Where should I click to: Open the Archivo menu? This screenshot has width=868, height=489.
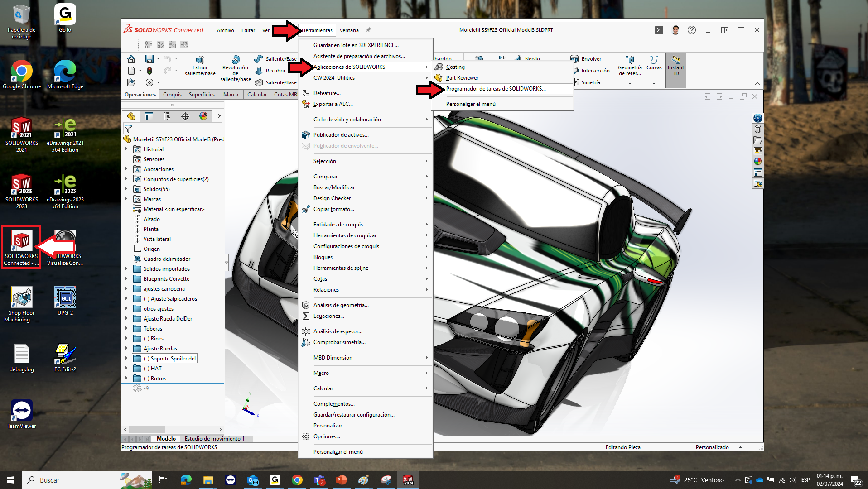point(225,30)
